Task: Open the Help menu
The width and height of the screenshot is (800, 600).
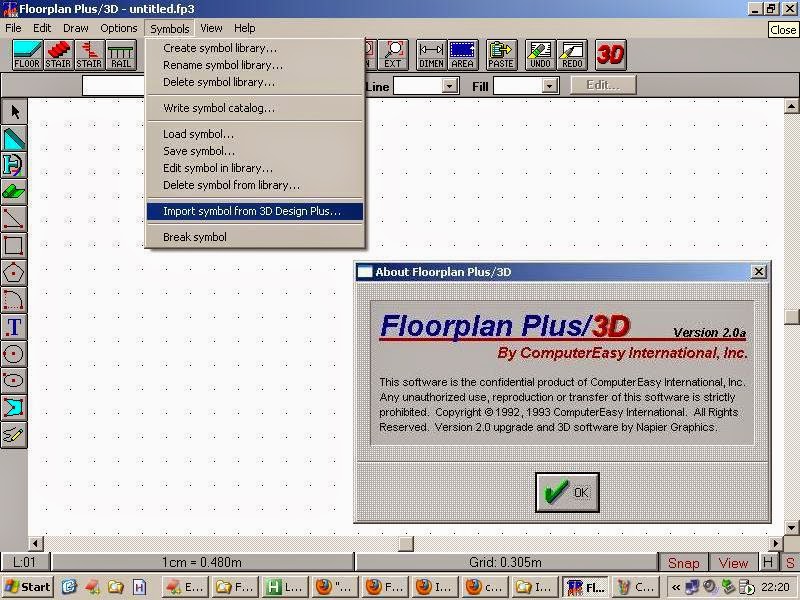Action: tap(245, 28)
